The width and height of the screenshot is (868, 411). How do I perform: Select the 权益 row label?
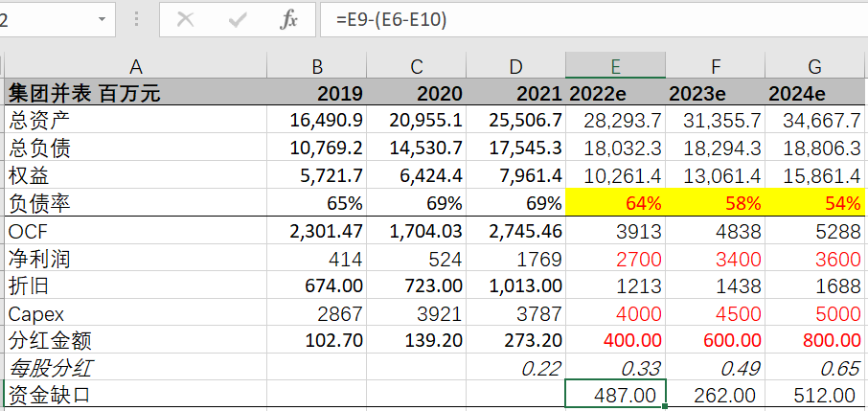(x=136, y=175)
